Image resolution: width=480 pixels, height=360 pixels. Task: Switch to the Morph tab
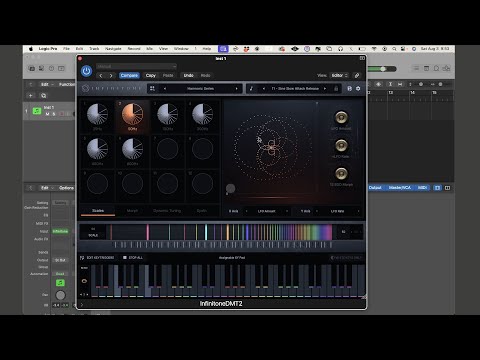point(132,211)
